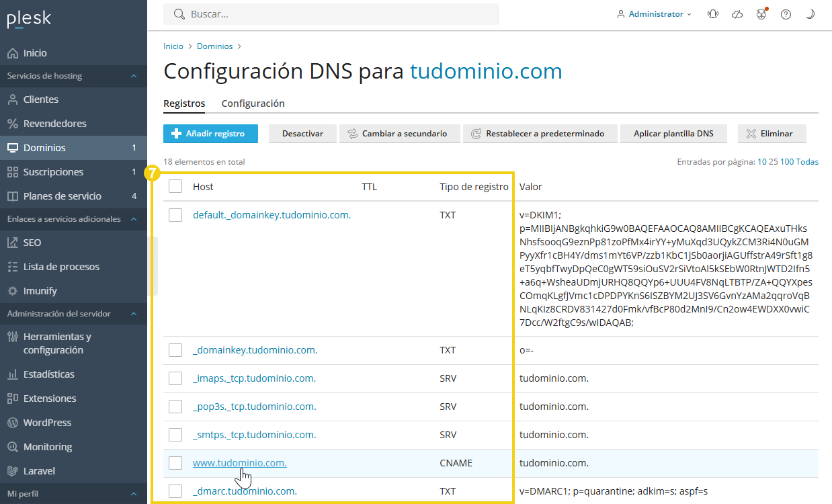Switch to the Configuración tab
This screenshot has height=504, width=832.
(x=253, y=103)
